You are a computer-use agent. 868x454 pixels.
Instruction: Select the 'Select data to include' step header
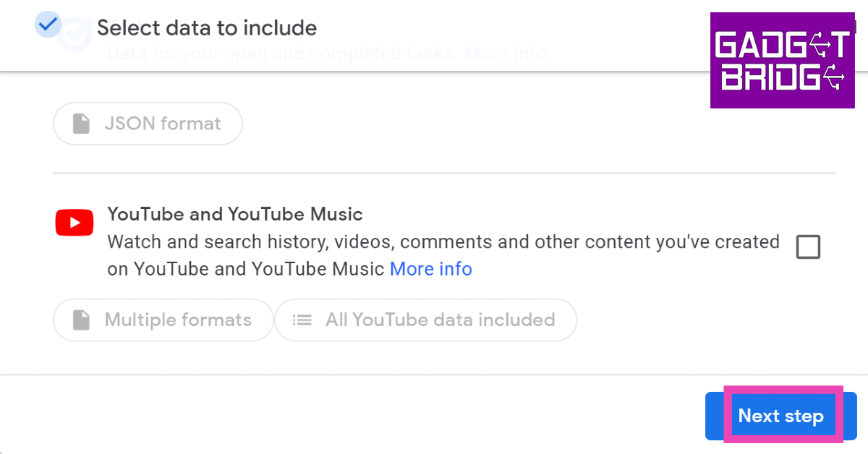coord(207,28)
